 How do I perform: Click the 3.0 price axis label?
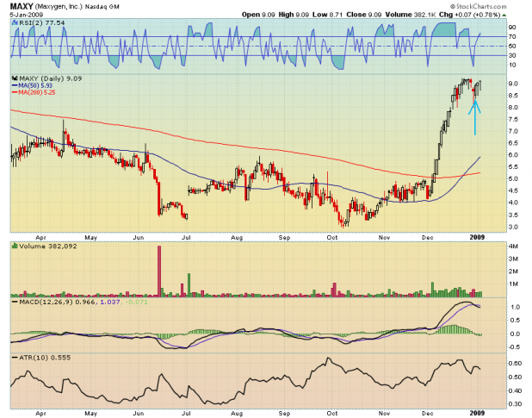[513, 227]
